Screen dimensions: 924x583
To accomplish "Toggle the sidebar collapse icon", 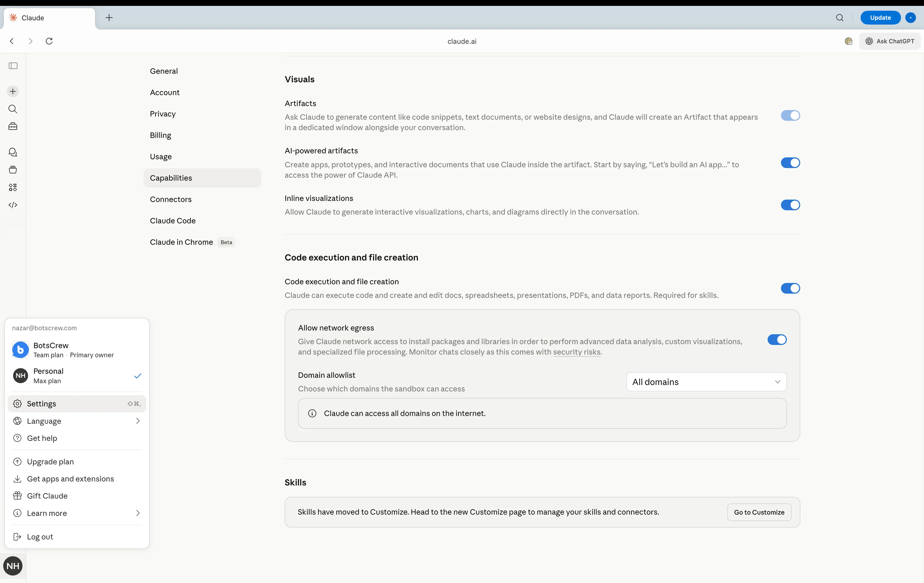I will click(13, 65).
